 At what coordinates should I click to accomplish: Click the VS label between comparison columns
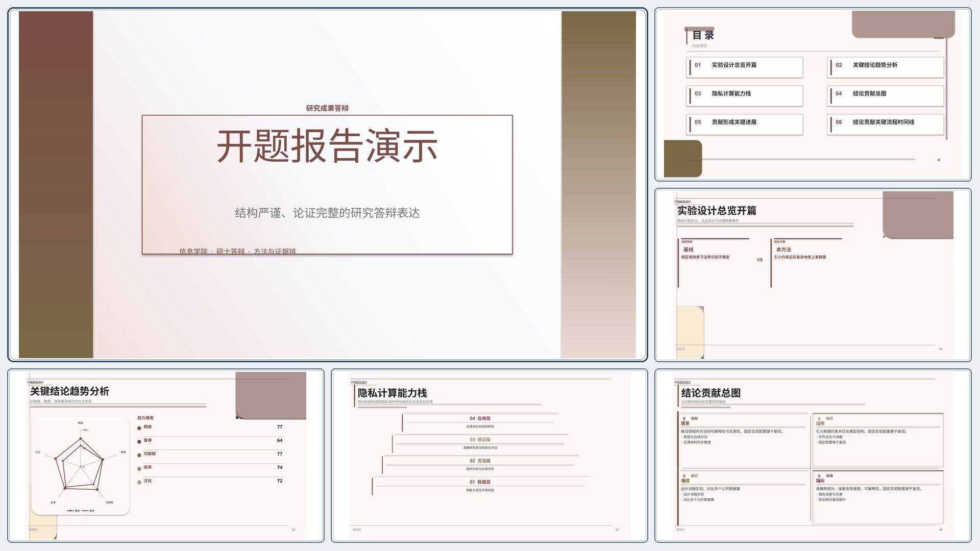[x=759, y=260]
